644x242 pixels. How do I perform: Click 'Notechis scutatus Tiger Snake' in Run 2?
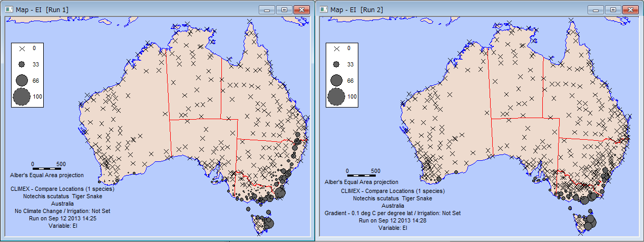pyautogui.click(x=393, y=198)
